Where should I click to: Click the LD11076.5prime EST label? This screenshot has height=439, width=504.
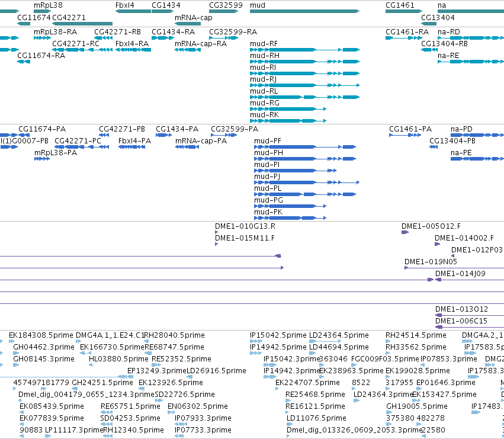pyautogui.click(x=316, y=418)
